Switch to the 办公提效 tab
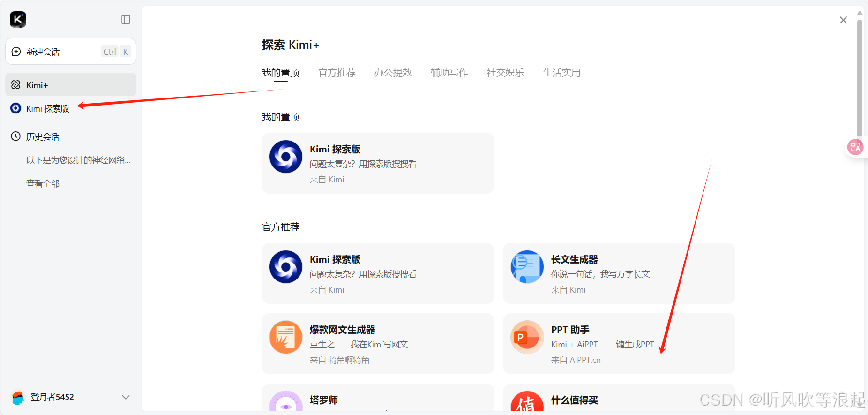Viewport: 868px width, 415px height. tap(393, 73)
